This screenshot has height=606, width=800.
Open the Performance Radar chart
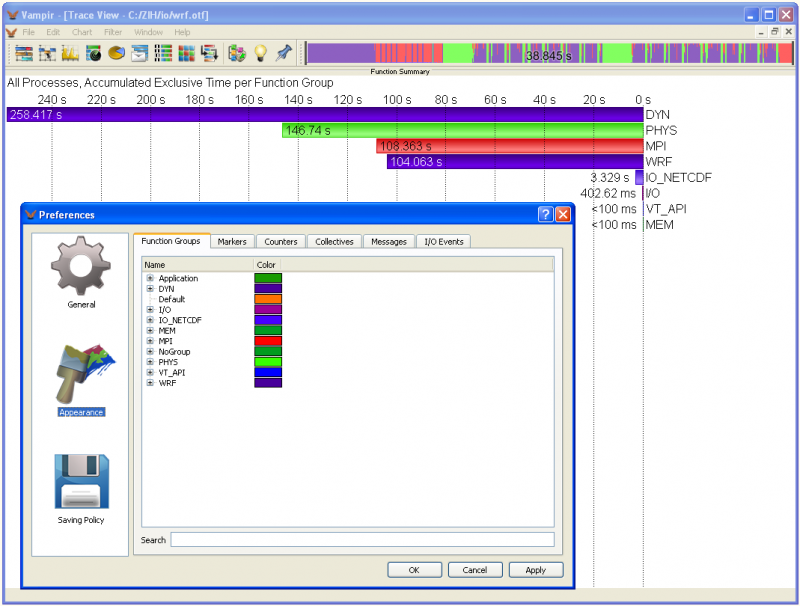click(x=93, y=54)
